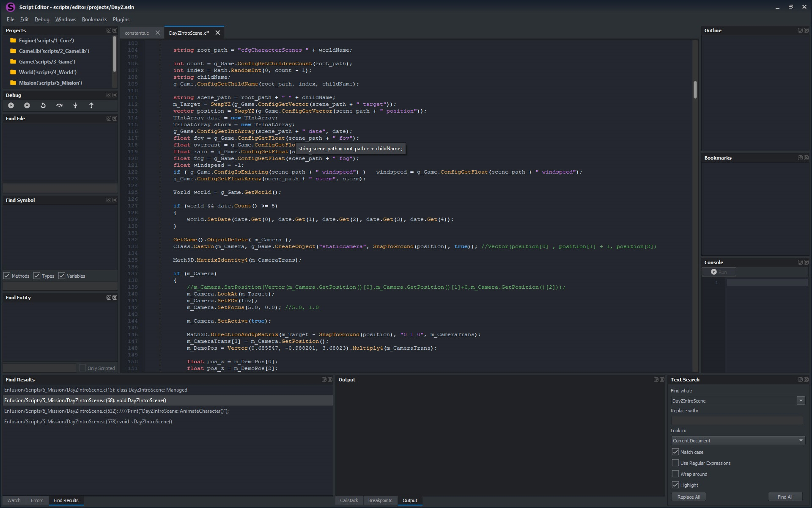This screenshot has height=508, width=812.
Task: Toggle the Match case checkbox
Action: tap(675, 452)
